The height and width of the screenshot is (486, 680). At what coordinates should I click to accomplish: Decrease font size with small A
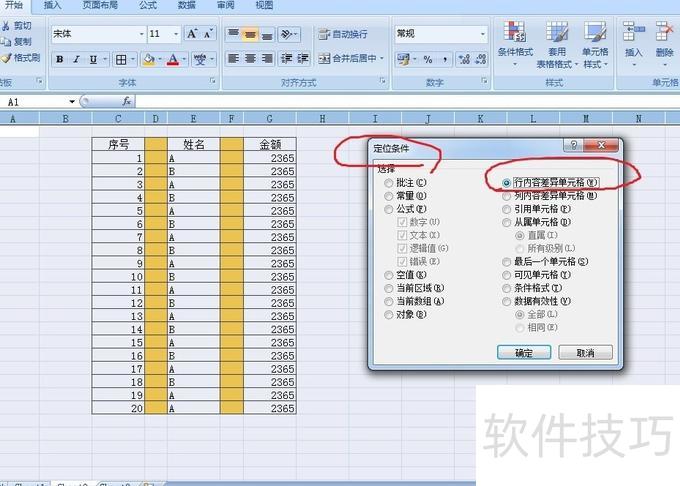pos(208,34)
